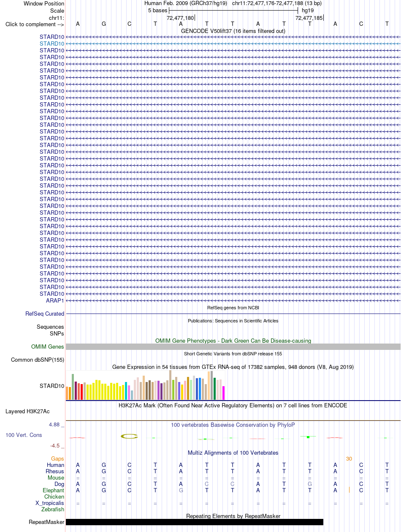Click the -4.5 PhyloP minimum value
This screenshot has width=401, height=532.
(57, 445)
